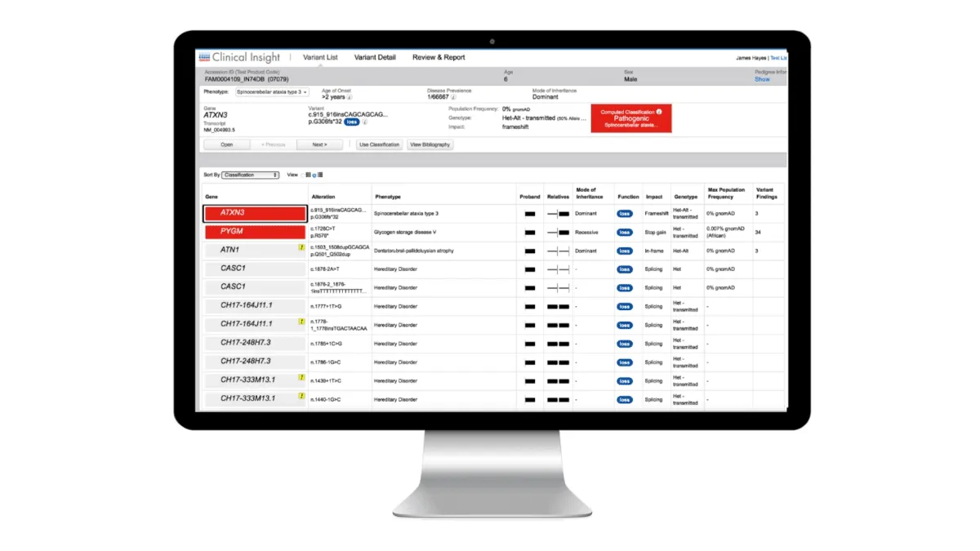Open the Phenotype dropdown
Viewport: 980px width, 551px height.
pos(272,92)
